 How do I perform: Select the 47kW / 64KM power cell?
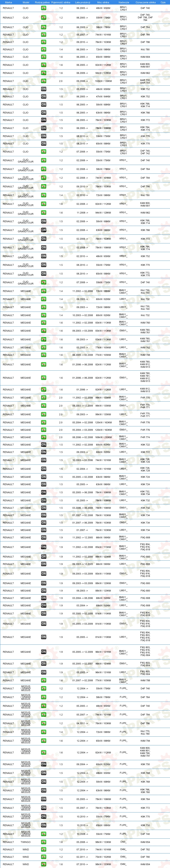pos(103,97)
